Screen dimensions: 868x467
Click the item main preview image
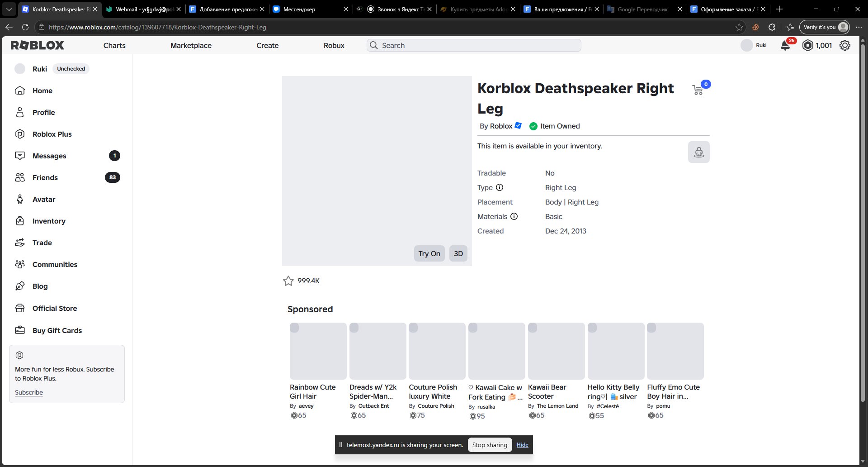coord(377,171)
